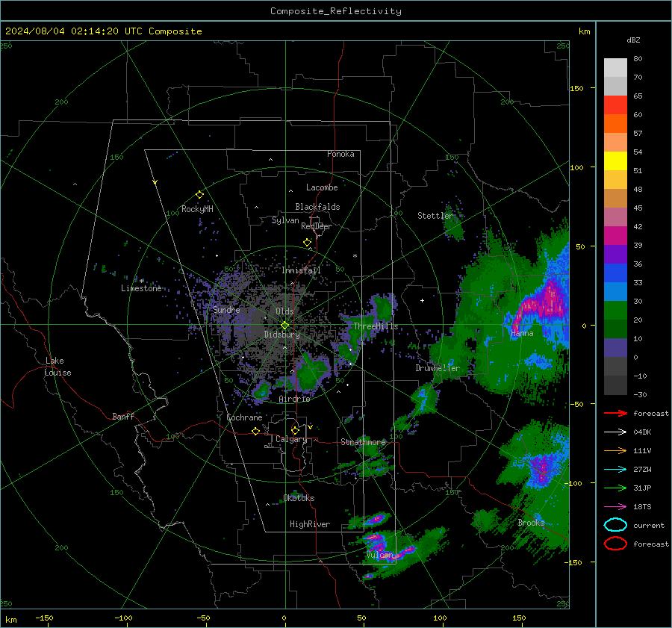This screenshot has height=628, width=672.
Task: Click the km unit label at top right
Action: (584, 31)
